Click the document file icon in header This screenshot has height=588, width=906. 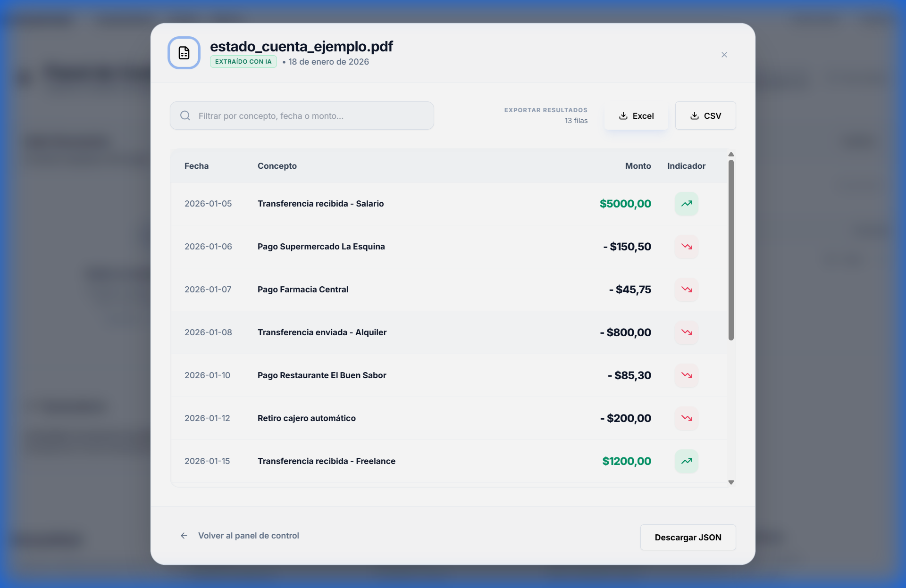click(184, 53)
